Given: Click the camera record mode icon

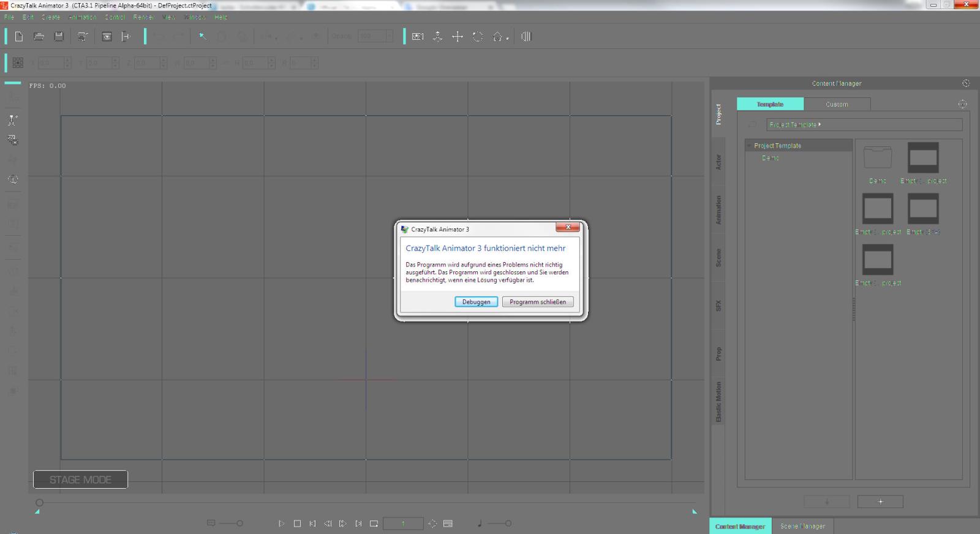Looking at the screenshot, I should pyautogui.click(x=418, y=37).
